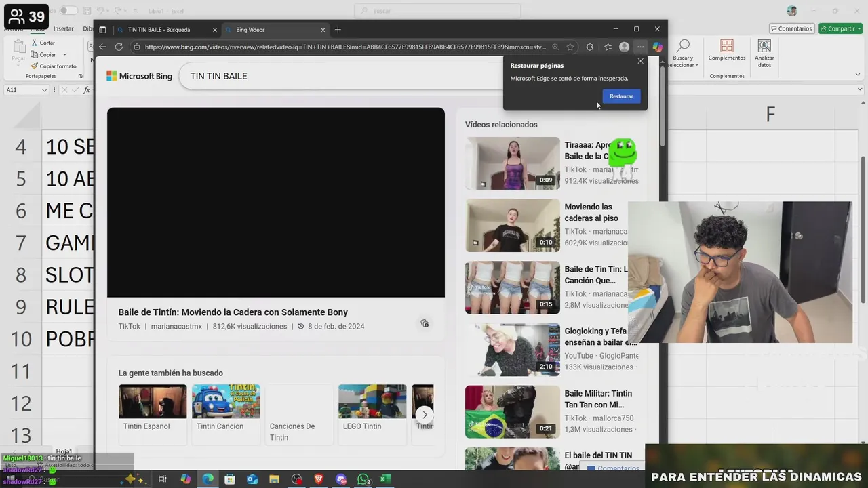
Task: Click Analizar datos in Excel ribbon
Action: 764,53
